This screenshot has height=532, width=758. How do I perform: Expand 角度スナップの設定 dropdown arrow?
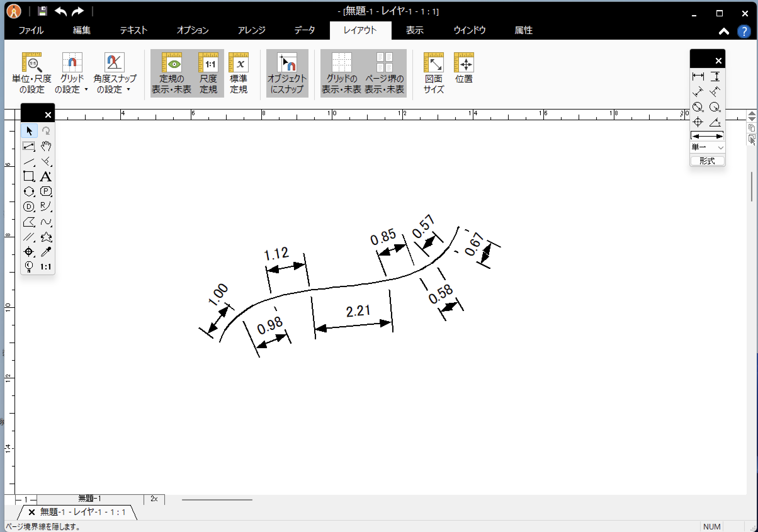[x=128, y=89]
